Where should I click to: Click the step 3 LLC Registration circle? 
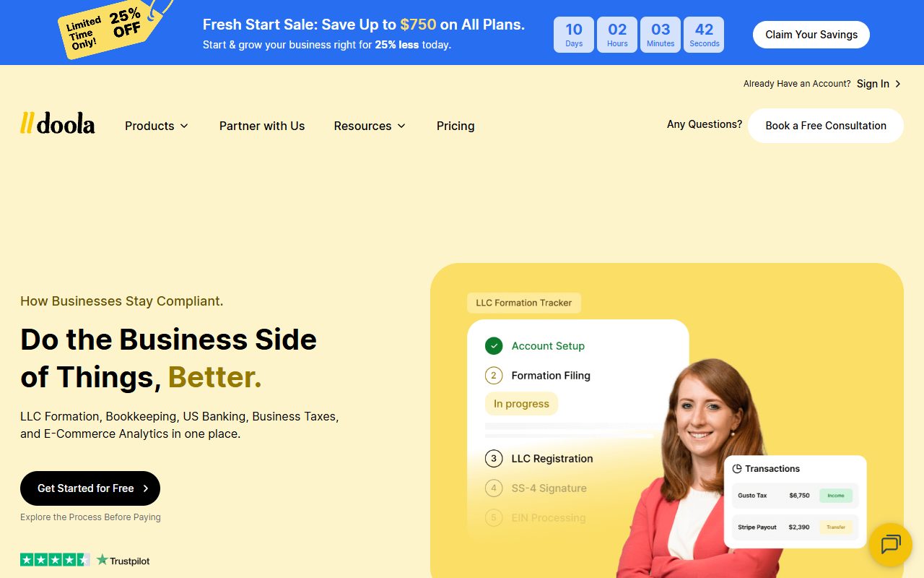point(494,459)
